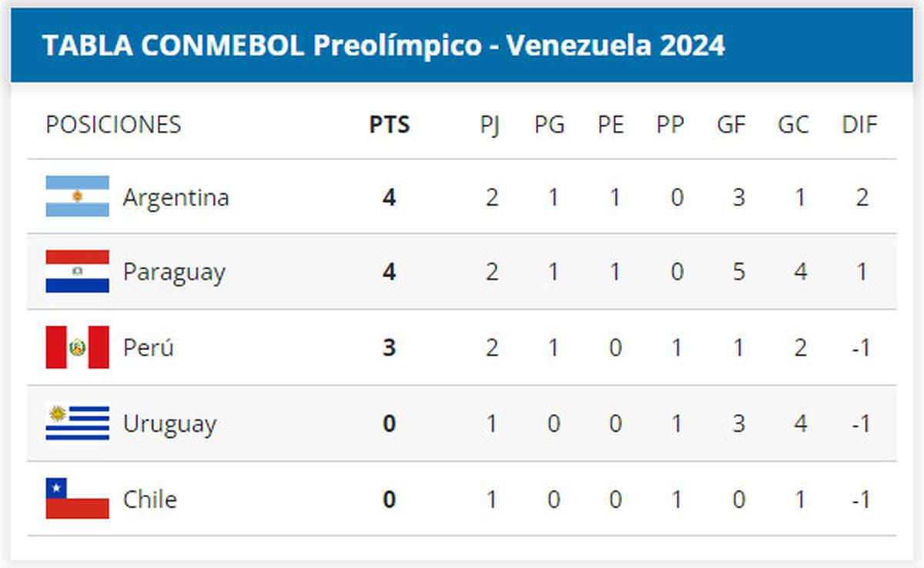The image size is (924, 568).
Task: Click the GF column header
Action: pyautogui.click(x=731, y=125)
